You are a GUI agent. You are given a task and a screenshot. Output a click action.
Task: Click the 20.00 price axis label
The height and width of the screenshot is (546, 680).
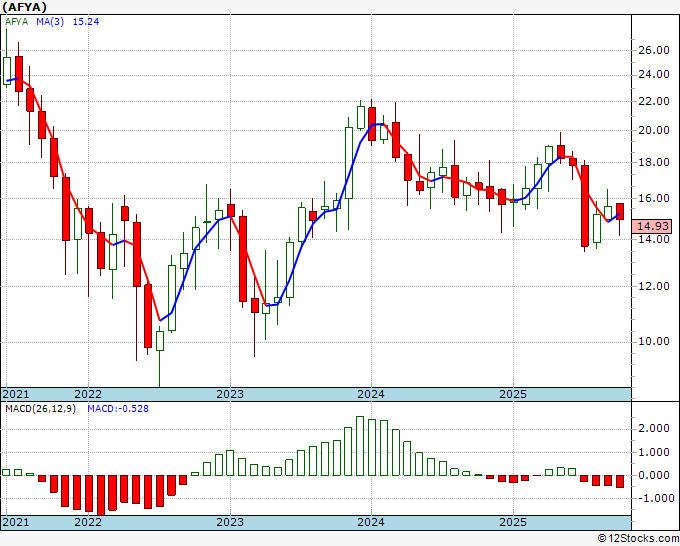tap(654, 130)
